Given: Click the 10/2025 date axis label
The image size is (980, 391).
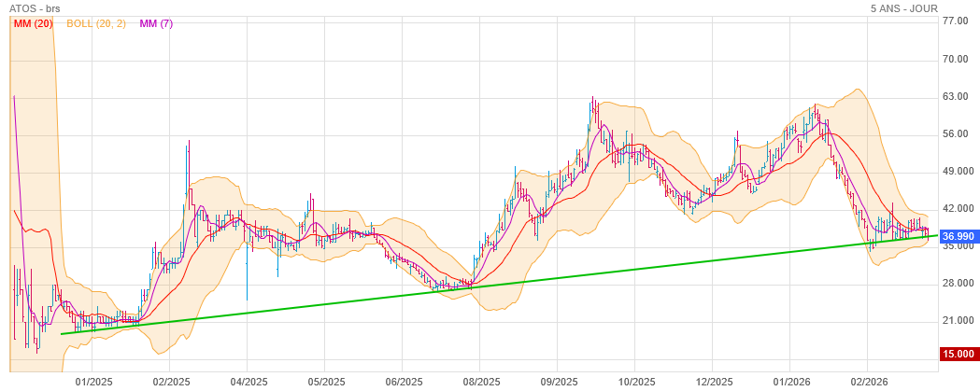Looking at the screenshot, I should coord(634,381).
